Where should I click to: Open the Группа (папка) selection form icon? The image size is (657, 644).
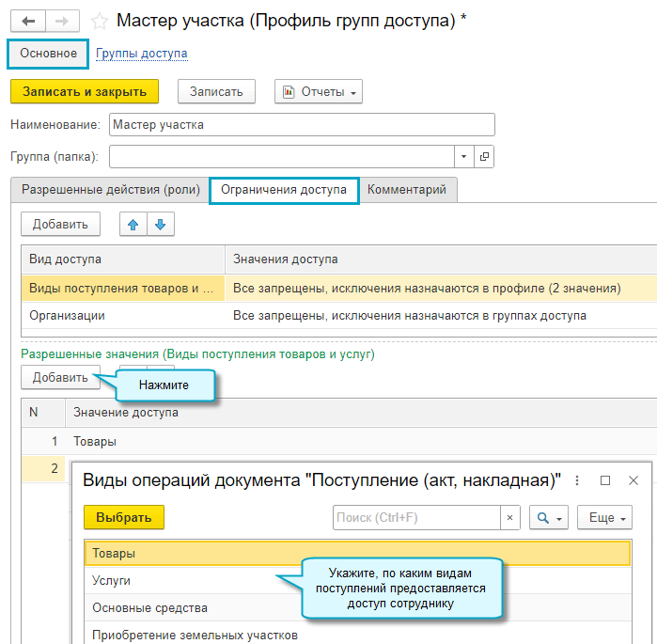pos(485,156)
